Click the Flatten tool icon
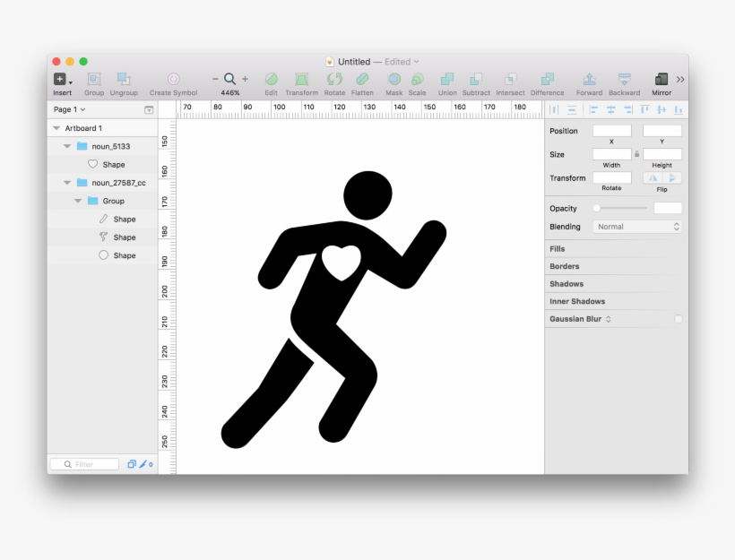This screenshot has height=560, width=735. pos(362,79)
